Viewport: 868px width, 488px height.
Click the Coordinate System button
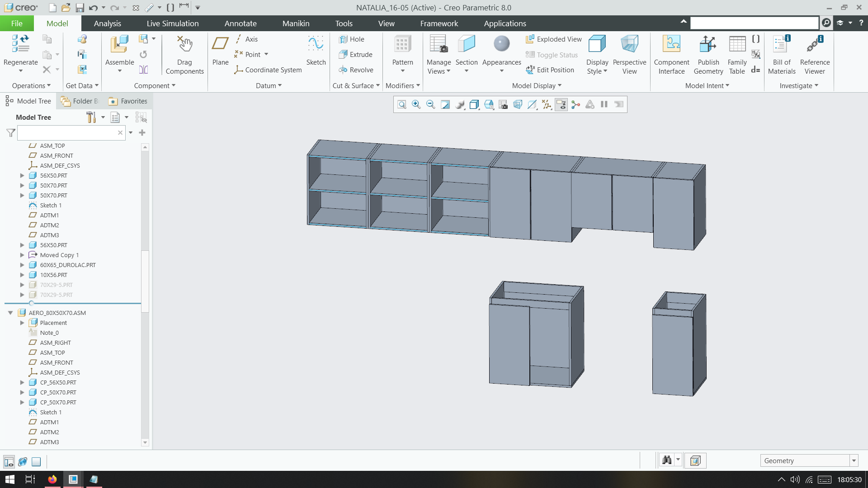268,70
